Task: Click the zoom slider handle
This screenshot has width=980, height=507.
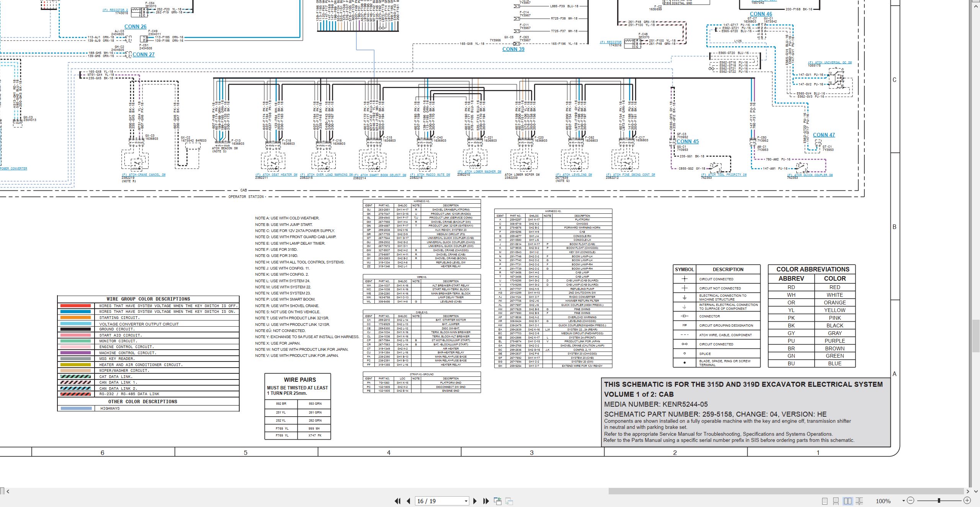Action: click(x=939, y=500)
